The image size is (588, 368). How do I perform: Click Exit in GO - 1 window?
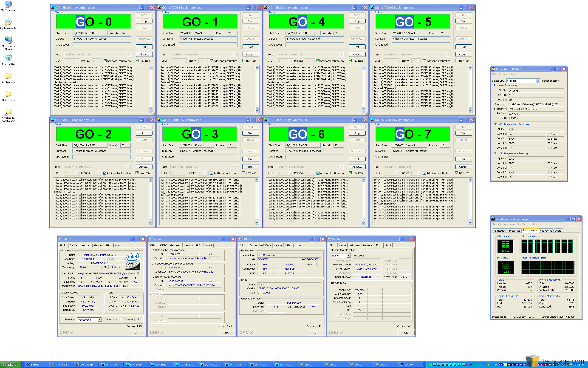(251, 47)
